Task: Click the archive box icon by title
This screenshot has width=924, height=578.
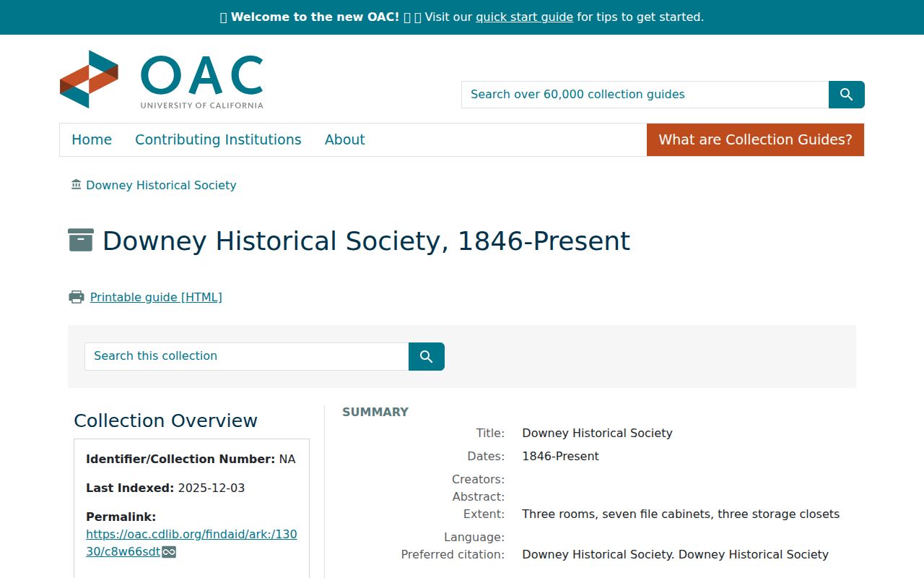Action: pos(81,240)
